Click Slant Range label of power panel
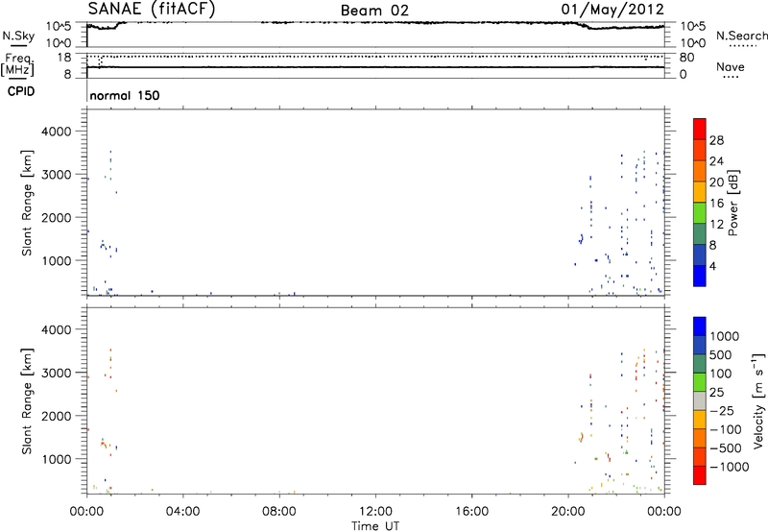This screenshot has height=532, width=768. [x=27, y=203]
